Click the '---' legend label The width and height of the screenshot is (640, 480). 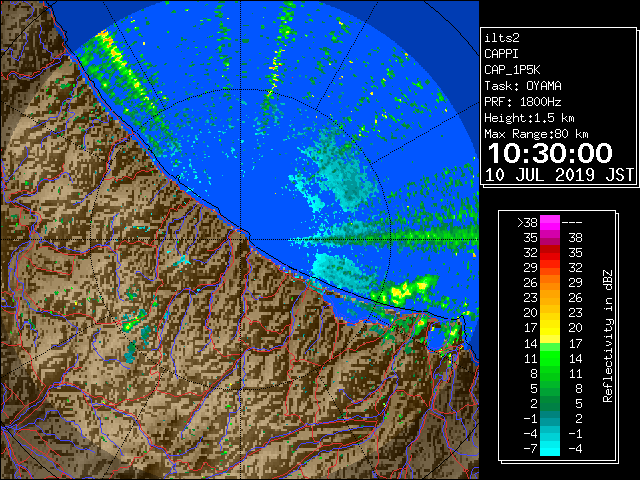(572, 223)
